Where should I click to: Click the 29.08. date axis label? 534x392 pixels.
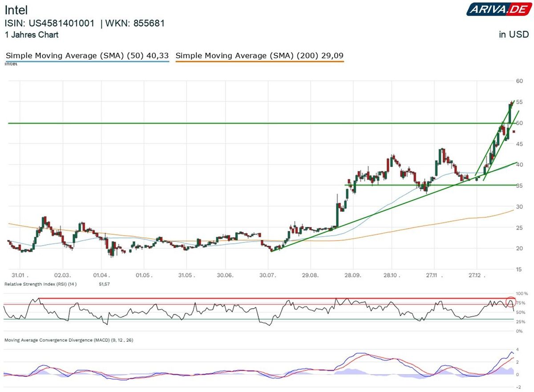pos(311,276)
